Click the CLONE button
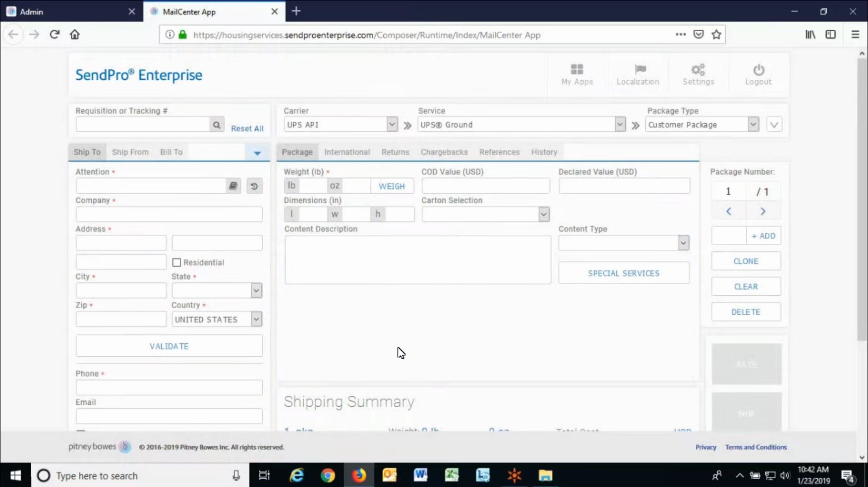Image resolution: width=868 pixels, height=487 pixels. tap(746, 261)
